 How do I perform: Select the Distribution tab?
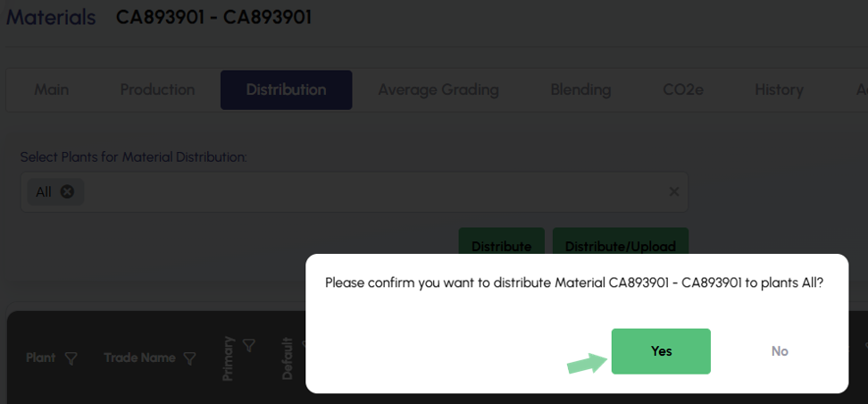pos(286,89)
